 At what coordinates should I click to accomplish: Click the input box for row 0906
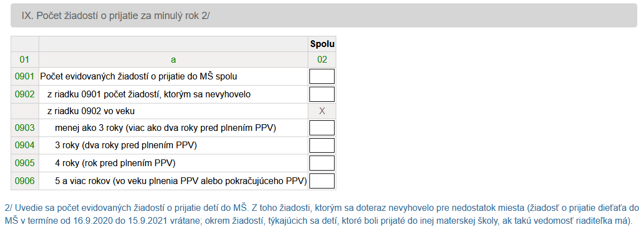pyautogui.click(x=322, y=181)
